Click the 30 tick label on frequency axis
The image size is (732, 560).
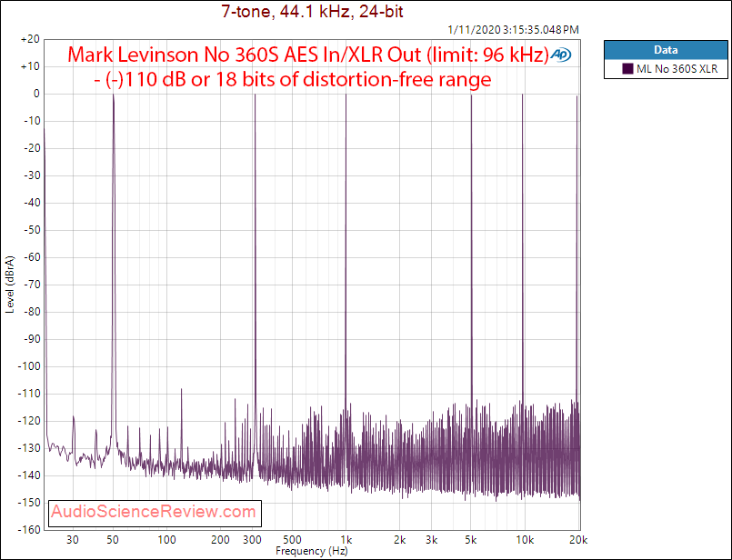[x=73, y=540]
